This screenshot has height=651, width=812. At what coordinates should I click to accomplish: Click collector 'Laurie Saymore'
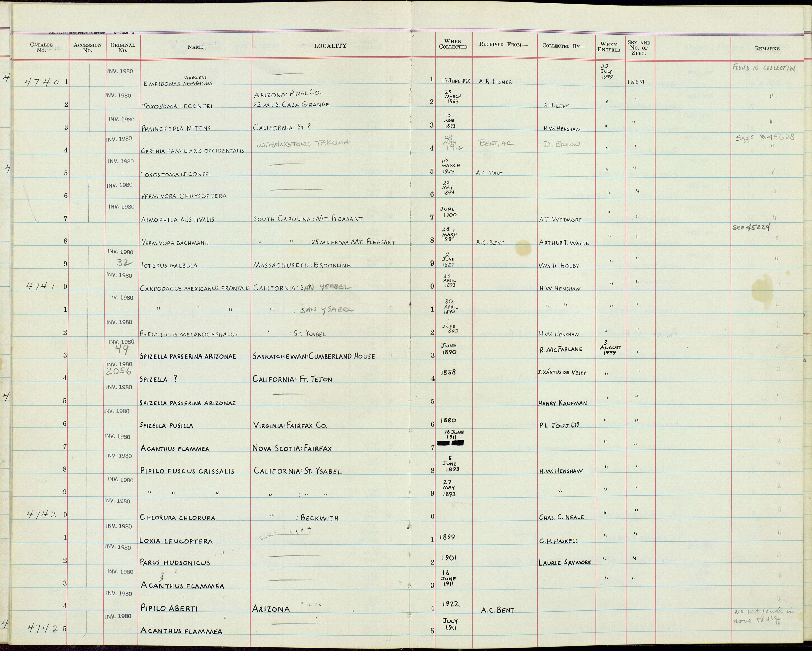coord(565,562)
